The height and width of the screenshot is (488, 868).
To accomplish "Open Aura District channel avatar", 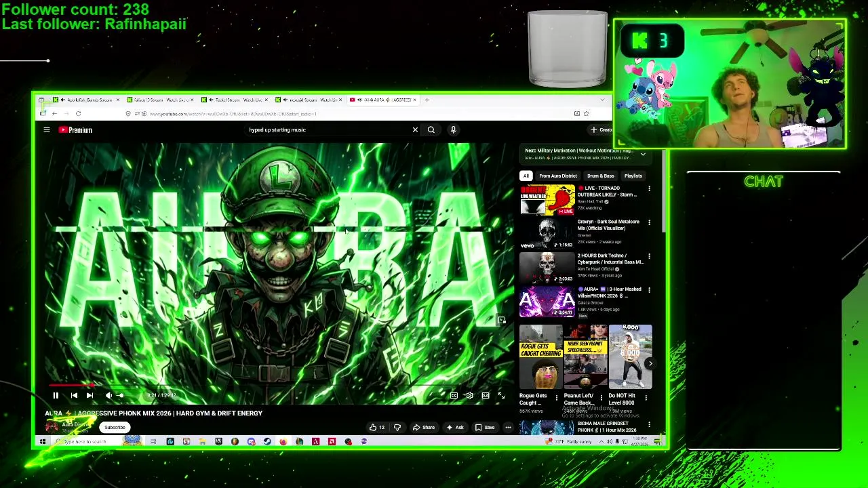I will tap(51, 426).
